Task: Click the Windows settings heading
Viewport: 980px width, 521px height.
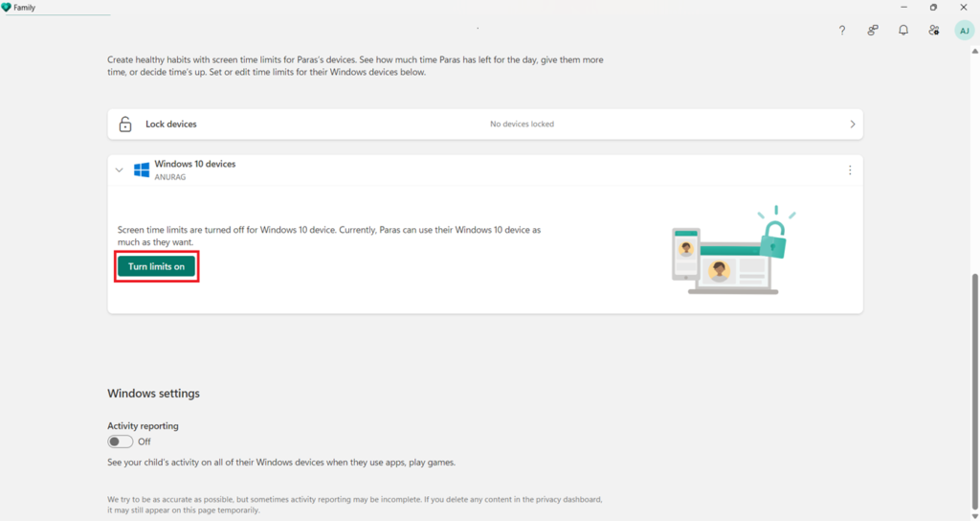Action: 154,394
